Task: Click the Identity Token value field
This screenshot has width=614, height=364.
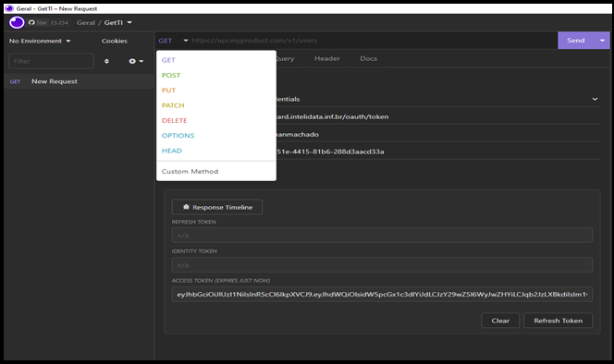Action: click(x=382, y=265)
